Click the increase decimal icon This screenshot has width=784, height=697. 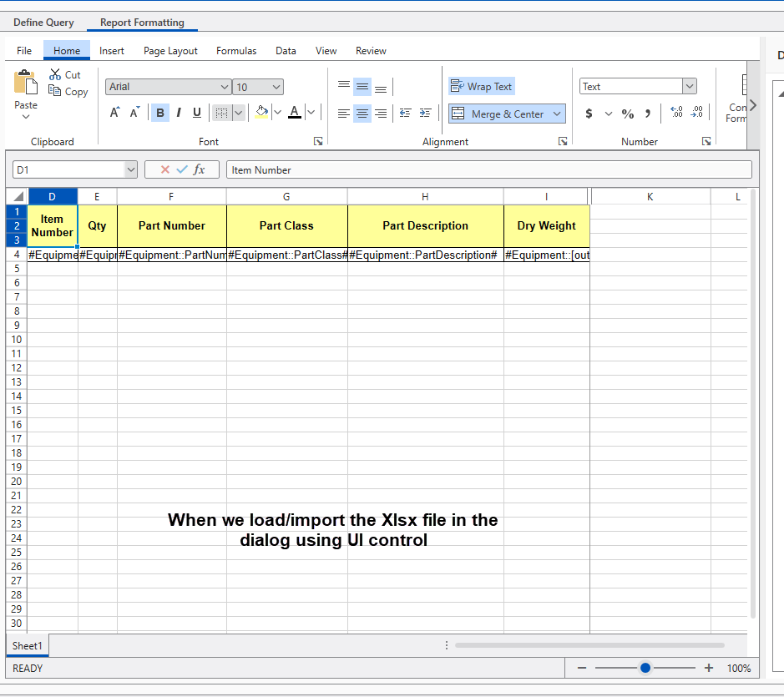676,113
